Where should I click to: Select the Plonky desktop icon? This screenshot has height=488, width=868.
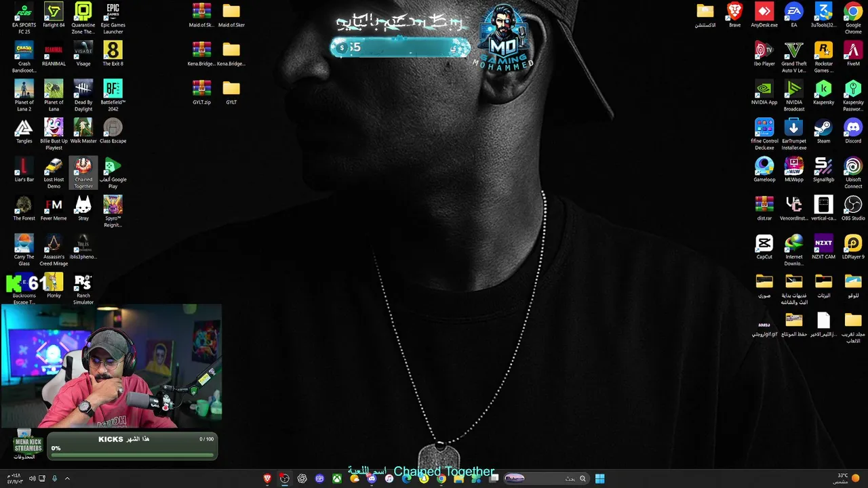point(54,285)
